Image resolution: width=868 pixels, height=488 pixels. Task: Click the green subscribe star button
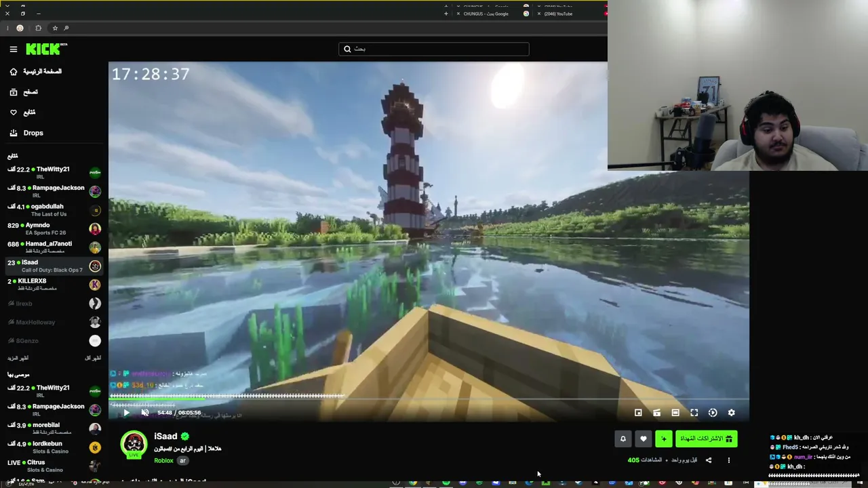(x=664, y=439)
